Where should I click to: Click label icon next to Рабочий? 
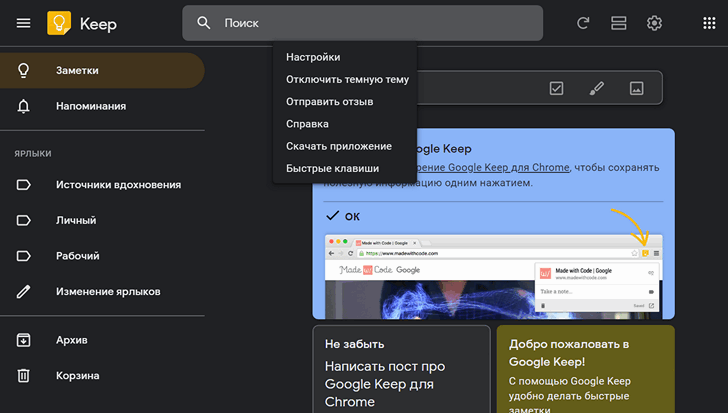pos(23,256)
